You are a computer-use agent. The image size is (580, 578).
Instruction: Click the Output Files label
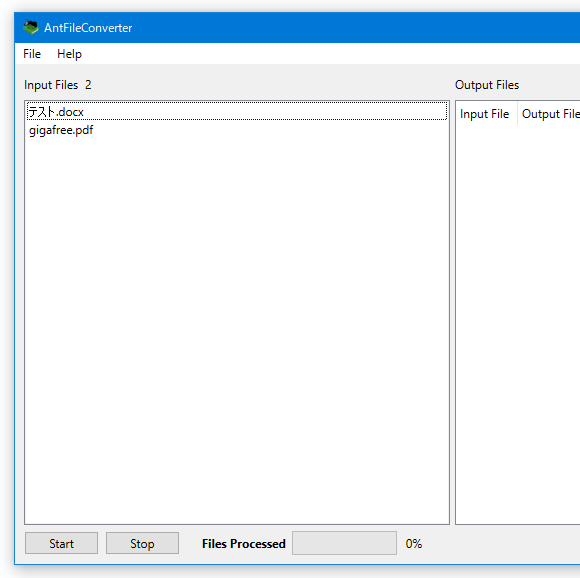pyautogui.click(x=487, y=85)
